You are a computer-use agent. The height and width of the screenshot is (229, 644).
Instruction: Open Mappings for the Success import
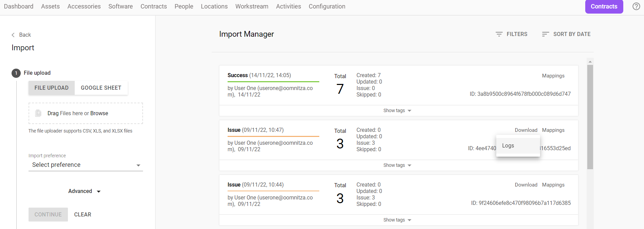coord(553,76)
